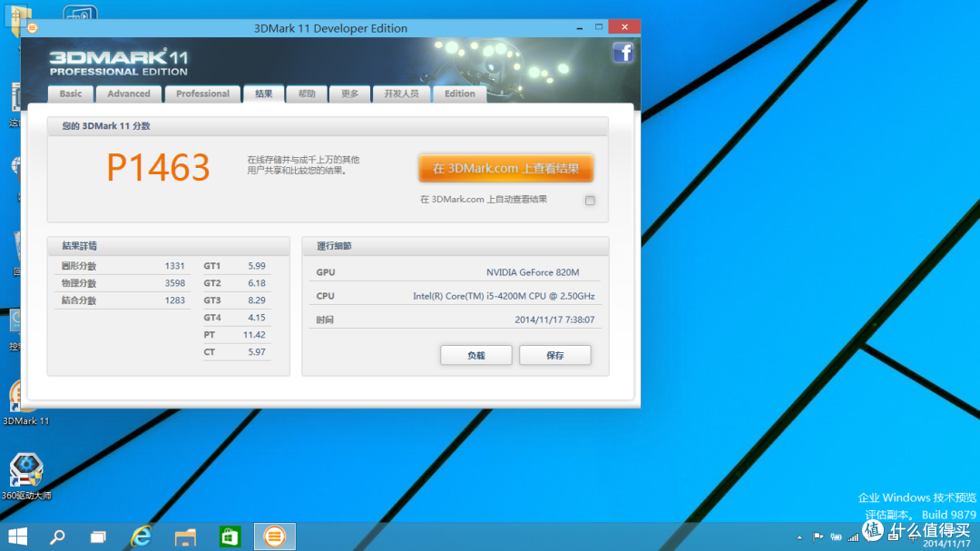Select the 3DMark 11 taskbar button
This screenshot has width=980, height=551.
point(274,536)
